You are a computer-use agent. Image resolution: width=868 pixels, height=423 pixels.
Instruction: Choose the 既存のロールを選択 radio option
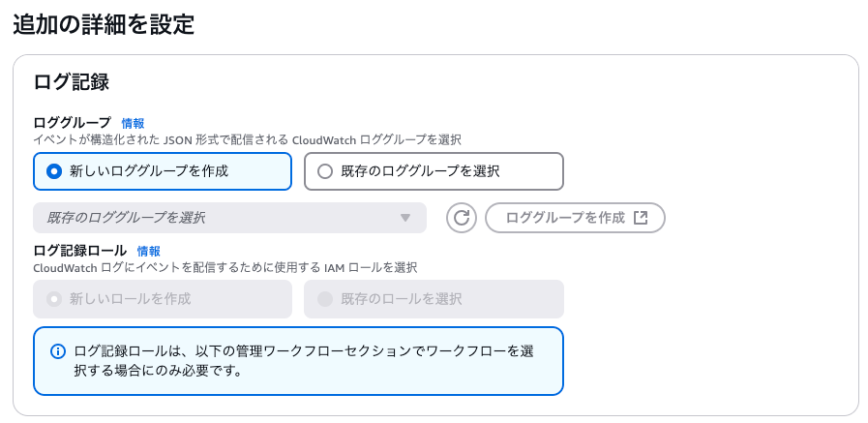click(434, 299)
